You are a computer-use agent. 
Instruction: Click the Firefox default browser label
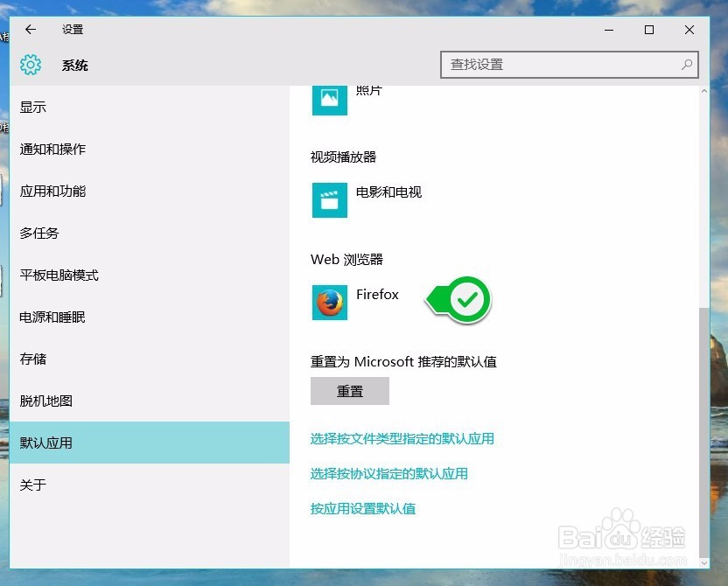point(377,294)
